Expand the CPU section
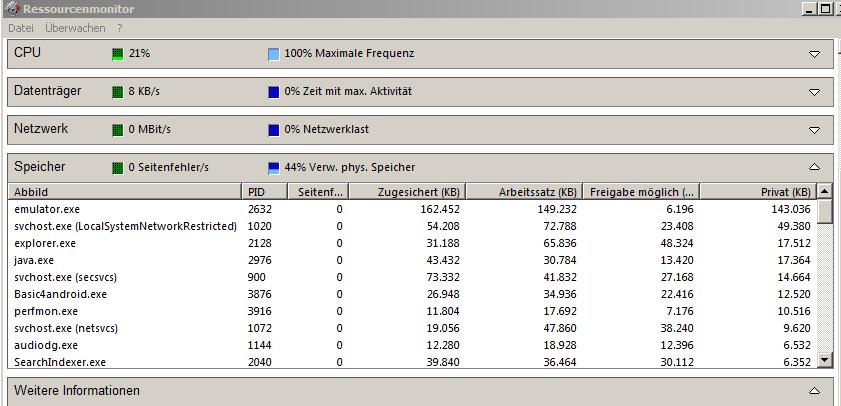This screenshot has width=841, height=406. click(814, 54)
